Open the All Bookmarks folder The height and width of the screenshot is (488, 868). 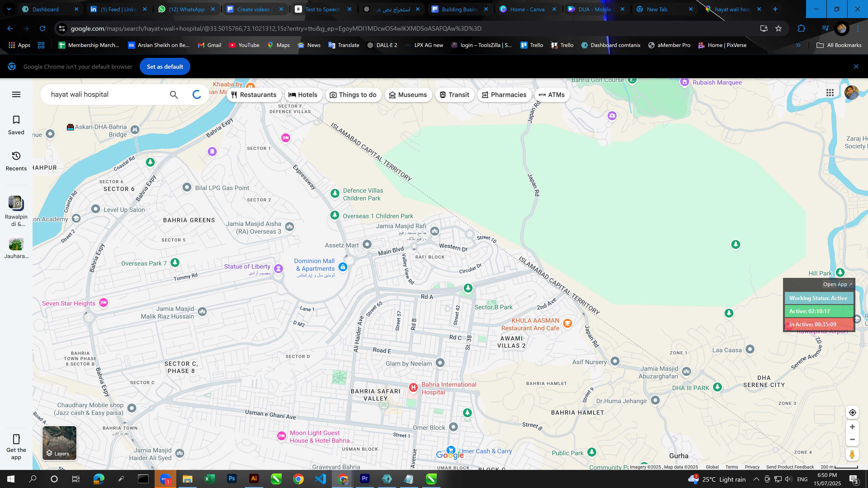839,45
